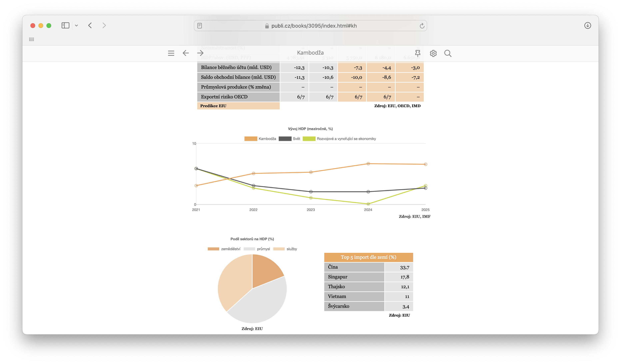Click the 'Predikce EIU' legend cell
Image resolution: width=621 pixels, height=364 pixels.
238,106
